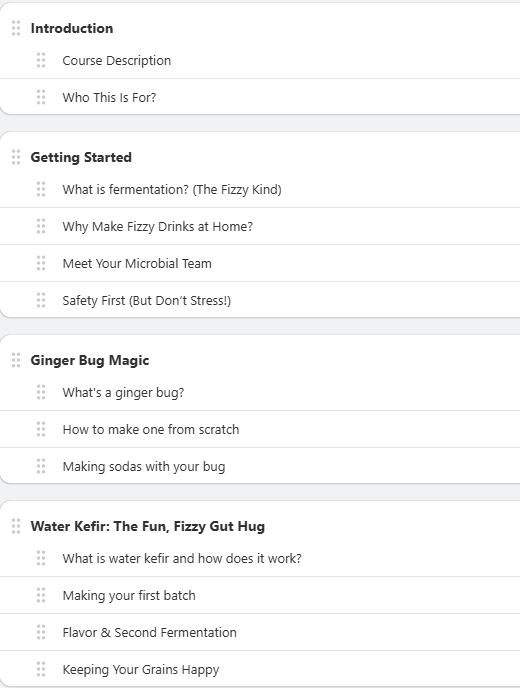520x688 pixels.
Task: Click drag handle beside Water Kefir section title
Action: click(16, 526)
